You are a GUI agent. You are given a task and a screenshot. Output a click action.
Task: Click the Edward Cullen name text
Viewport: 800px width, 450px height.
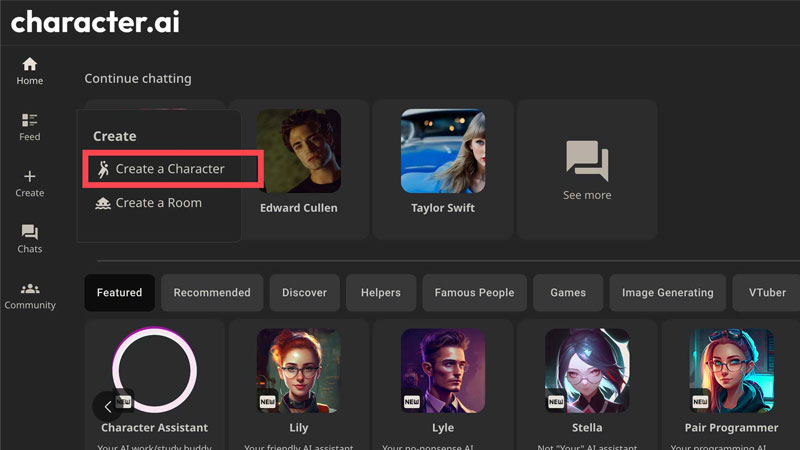point(298,208)
